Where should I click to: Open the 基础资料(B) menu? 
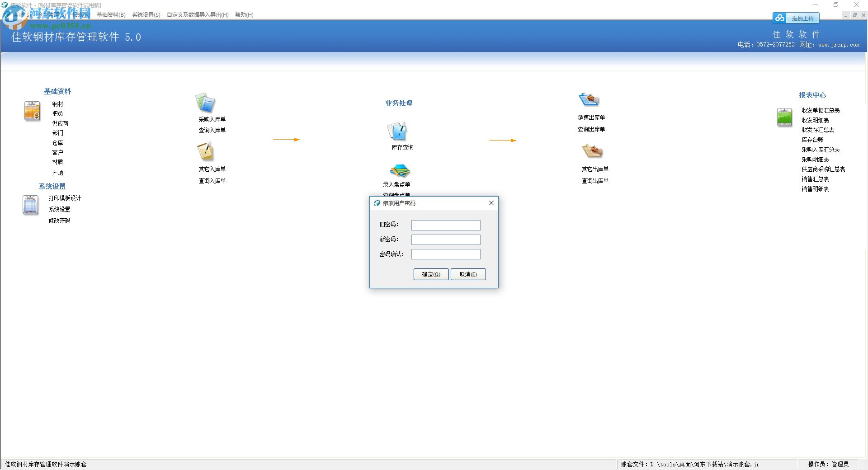111,15
